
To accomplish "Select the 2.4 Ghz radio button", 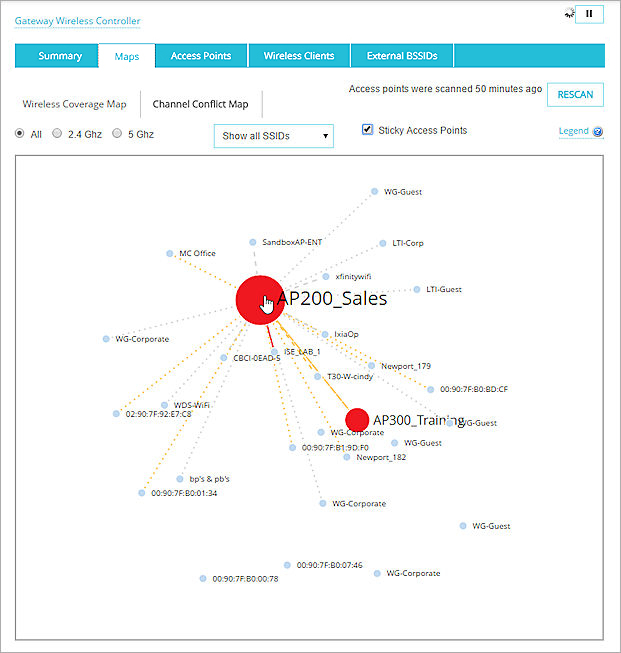I will [57, 133].
